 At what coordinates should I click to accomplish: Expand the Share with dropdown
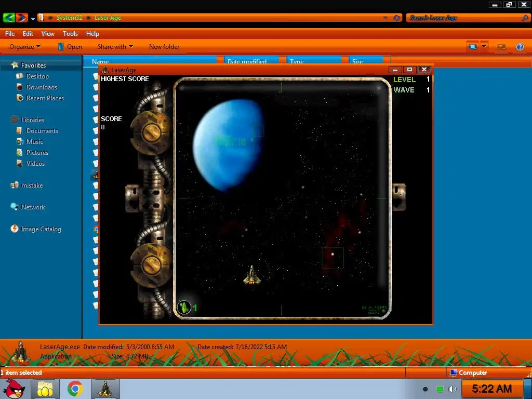click(115, 47)
